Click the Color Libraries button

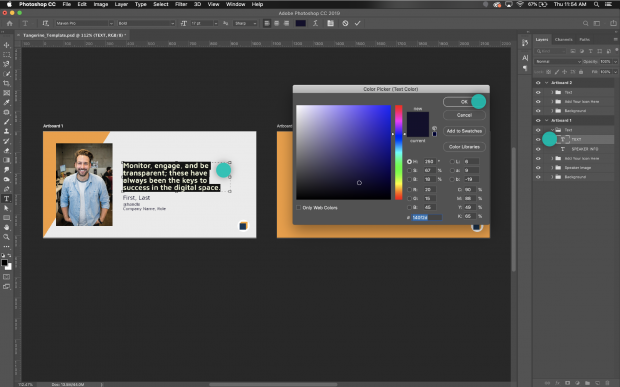pyautogui.click(x=464, y=147)
